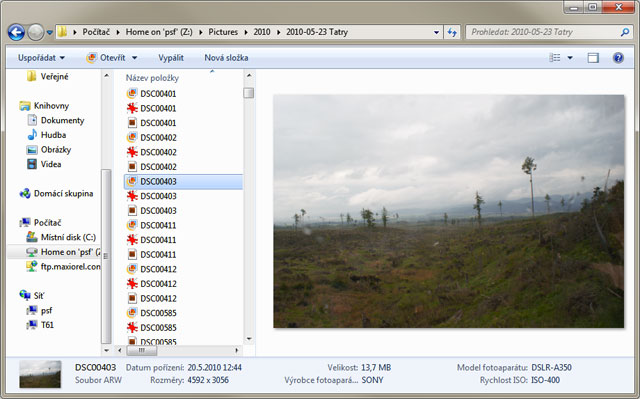
Task: Click the Model fotoaparátu value DSLR-A350
Action: [x=551, y=368]
